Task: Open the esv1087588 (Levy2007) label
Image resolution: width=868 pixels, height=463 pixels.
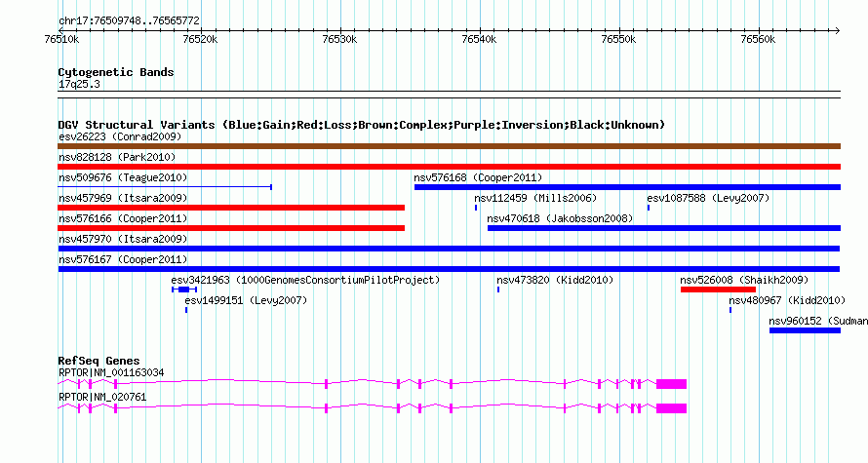Action: [708, 198]
